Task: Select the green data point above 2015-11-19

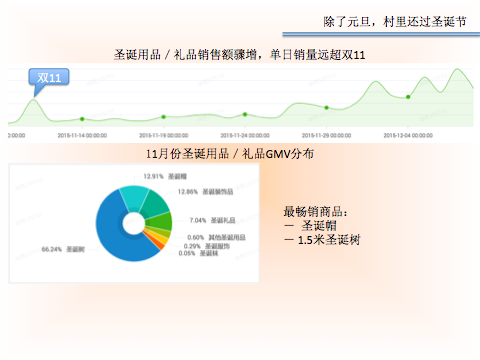Action: (164, 117)
